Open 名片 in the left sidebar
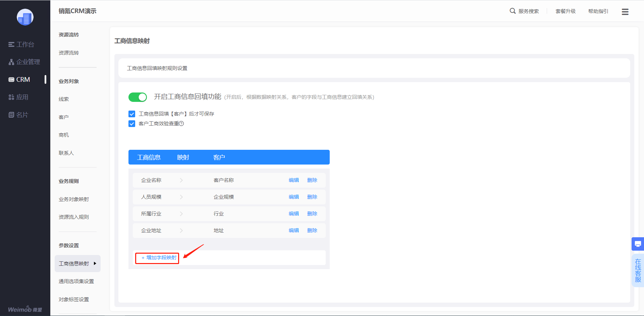 point(22,115)
